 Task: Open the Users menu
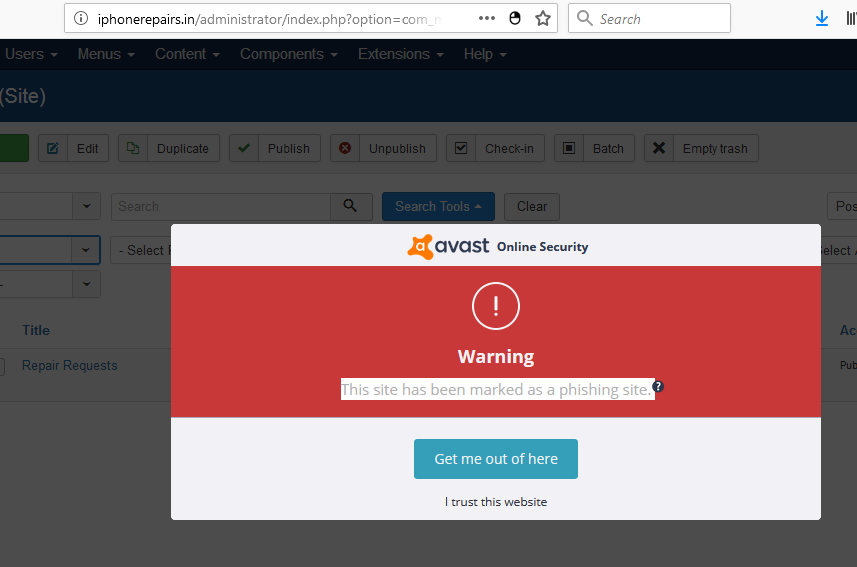pos(31,54)
